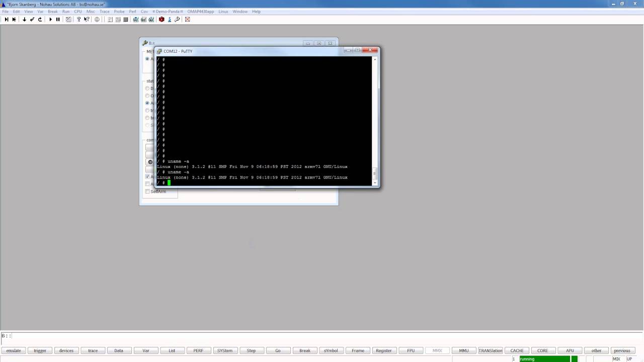Image resolution: width=644 pixels, height=362 pixels.
Task: Open the Perf menu
Action: (132, 11)
